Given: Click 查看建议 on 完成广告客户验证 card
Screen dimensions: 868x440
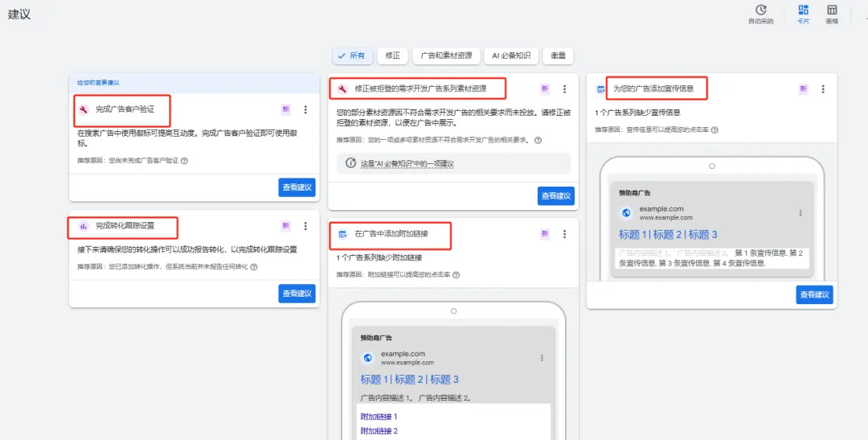Looking at the screenshot, I should (x=297, y=187).
